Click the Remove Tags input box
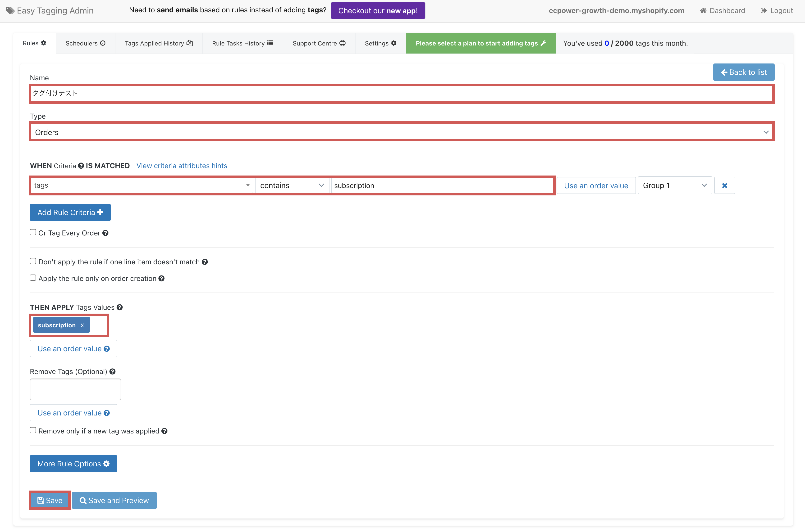Viewport: 805px width, 532px height. point(75,389)
